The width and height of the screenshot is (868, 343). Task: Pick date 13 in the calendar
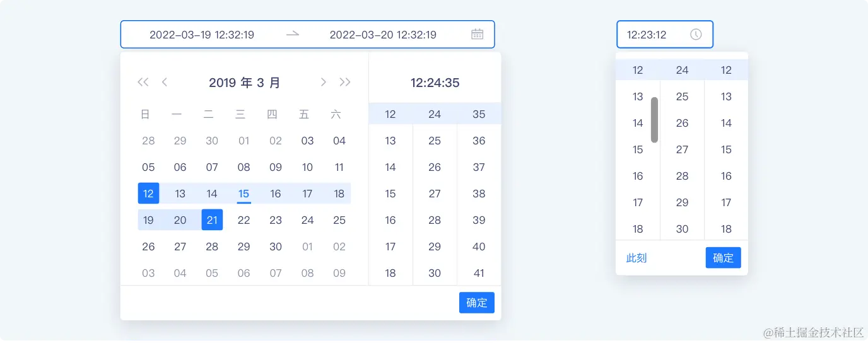180,194
